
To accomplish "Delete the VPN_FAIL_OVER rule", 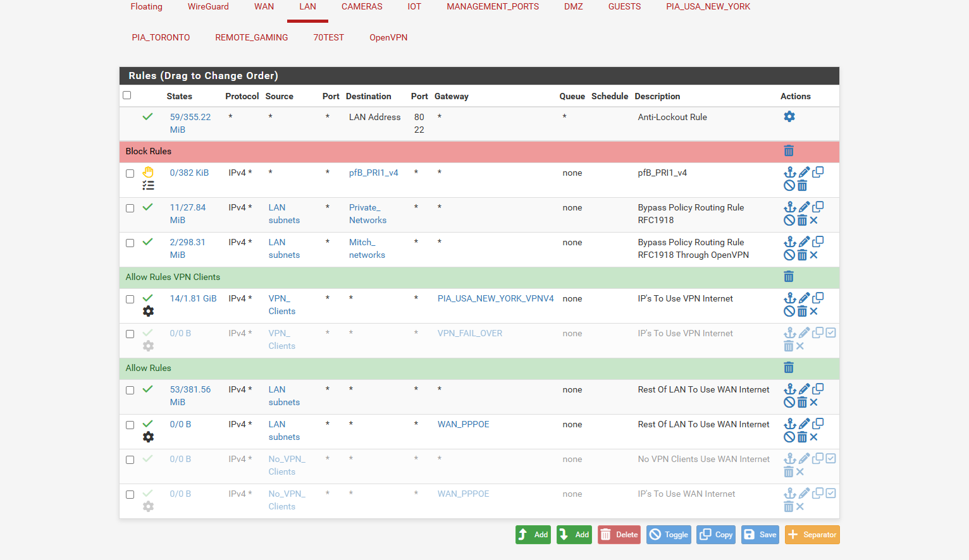I will (788, 346).
